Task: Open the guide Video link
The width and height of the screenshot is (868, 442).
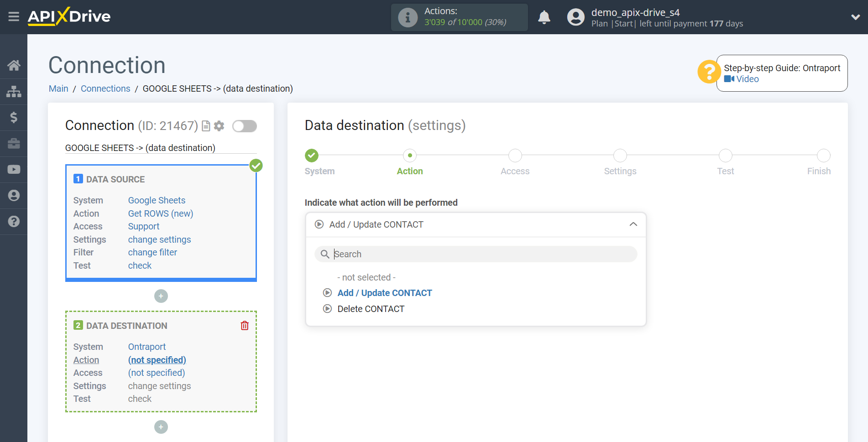Action: (x=742, y=79)
